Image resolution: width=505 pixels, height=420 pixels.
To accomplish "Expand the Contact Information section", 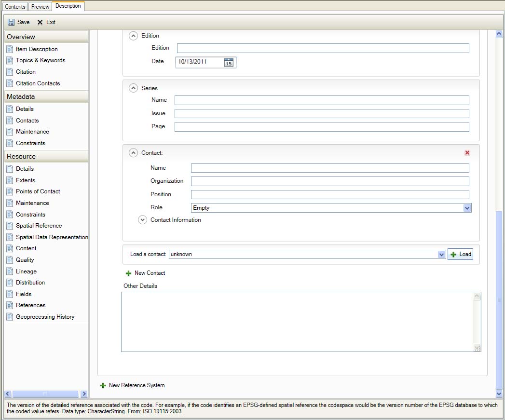I will pyautogui.click(x=142, y=220).
